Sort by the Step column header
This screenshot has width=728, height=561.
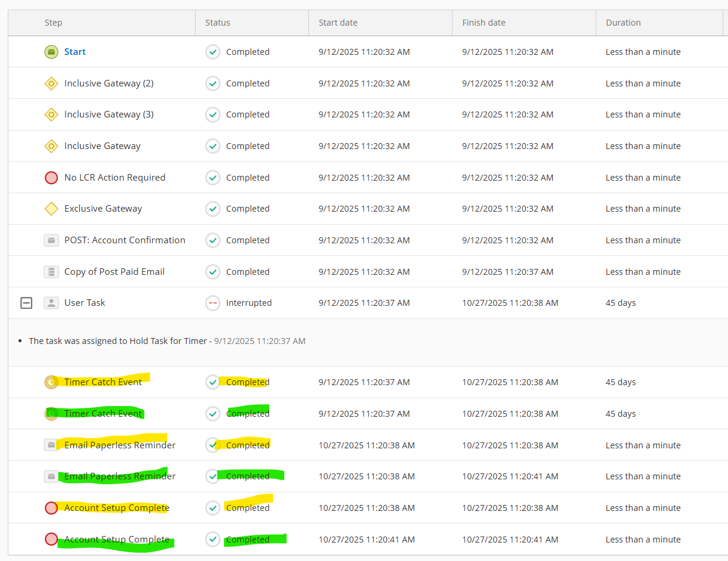53,23
